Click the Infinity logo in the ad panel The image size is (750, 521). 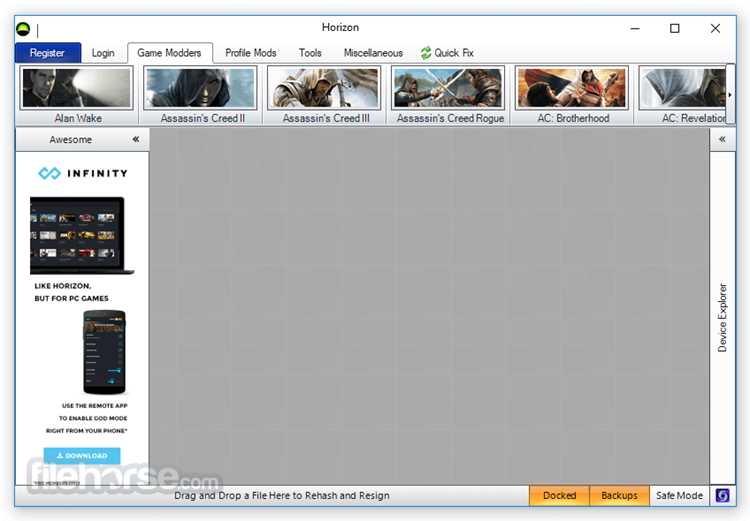(83, 173)
